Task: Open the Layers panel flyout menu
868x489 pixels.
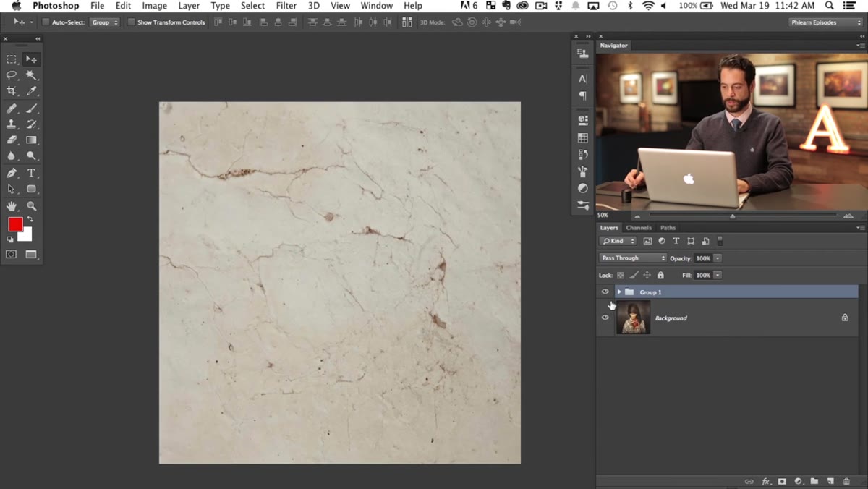Action: coord(859,228)
